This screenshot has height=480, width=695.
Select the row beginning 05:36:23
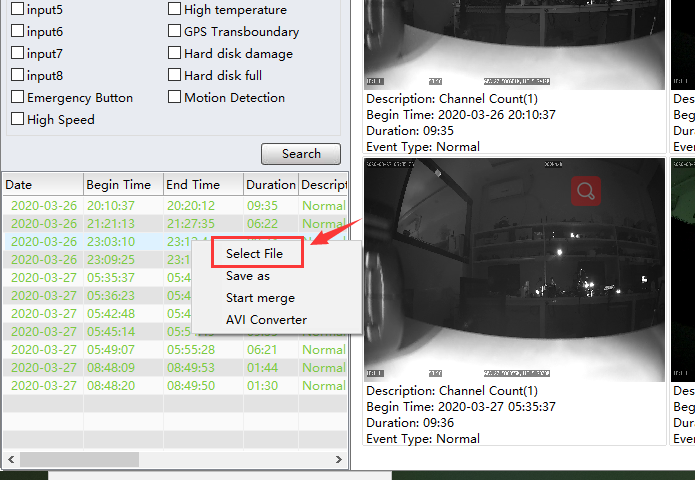(x=98, y=296)
